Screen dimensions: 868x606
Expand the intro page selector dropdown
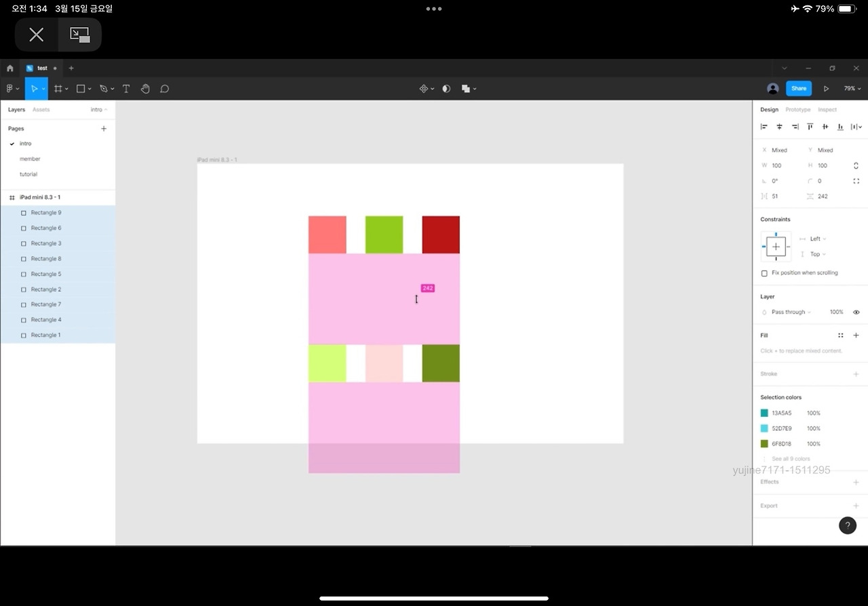(x=99, y=110)
